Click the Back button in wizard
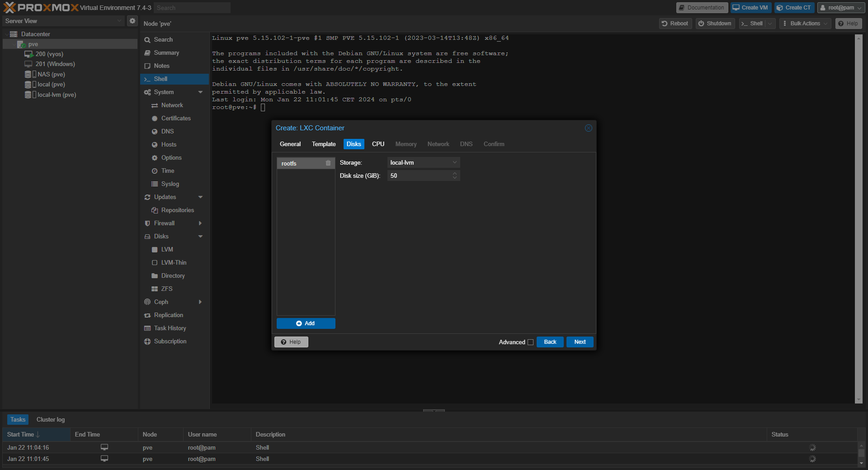 (550, 342)
